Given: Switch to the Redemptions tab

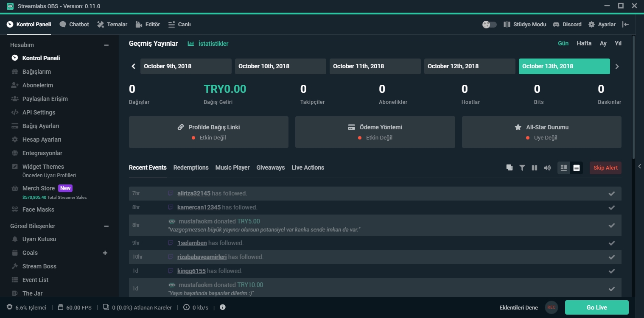Looking at the screenshot, I should click(191, 167).
